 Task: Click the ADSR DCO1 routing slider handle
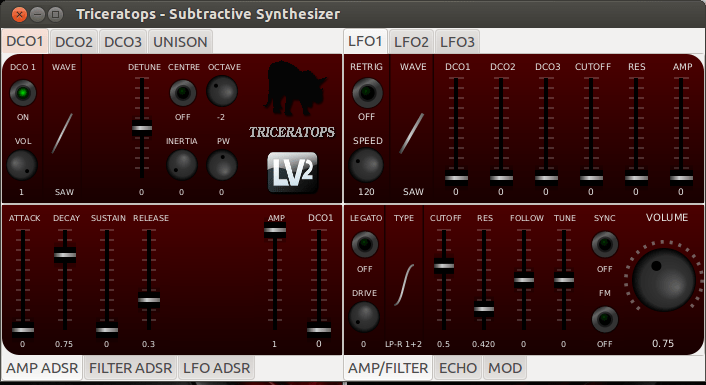coord(319,330)
